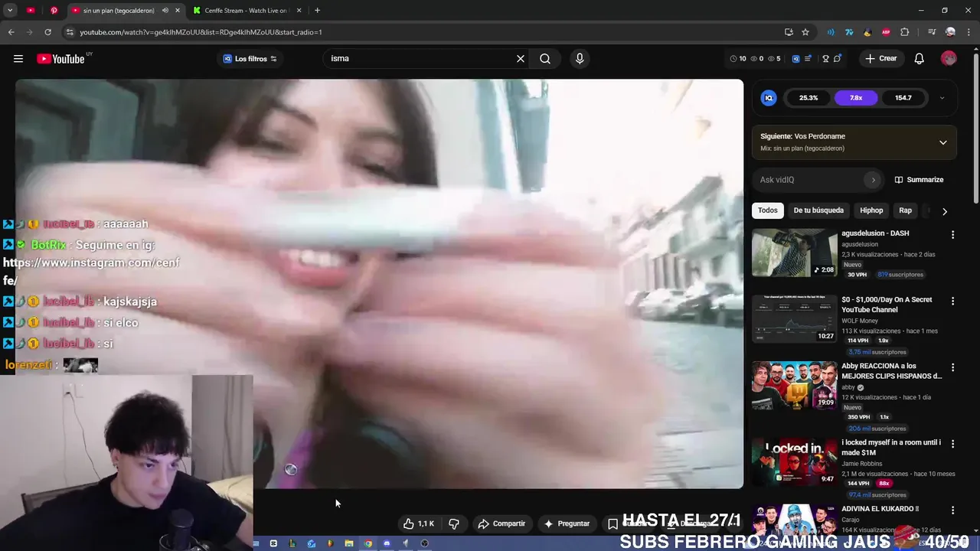Submit Ask vidIQ with arrow button

pos(873,180)
